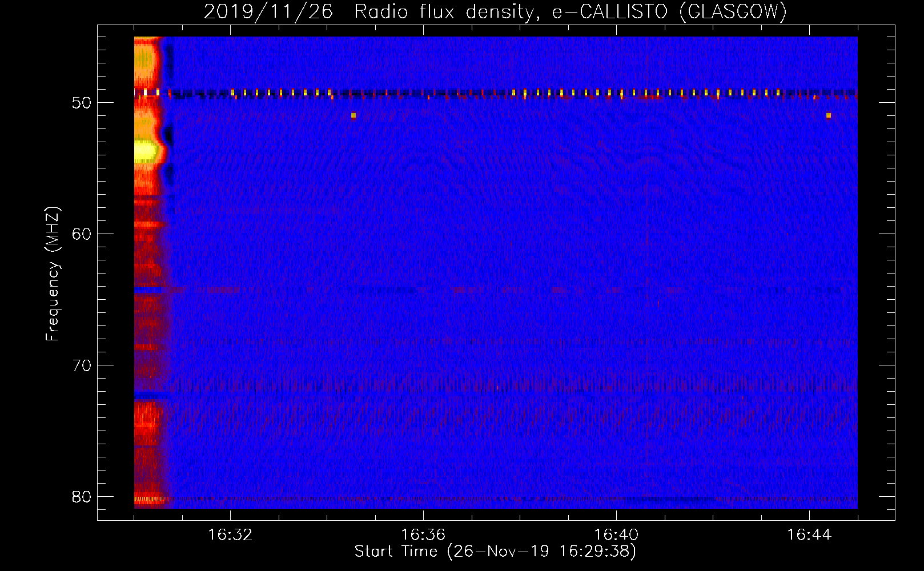The height and width of the screenshot is (571, 924).
Task: Click the 16:36 time tick label
Action: coord(423,535)
